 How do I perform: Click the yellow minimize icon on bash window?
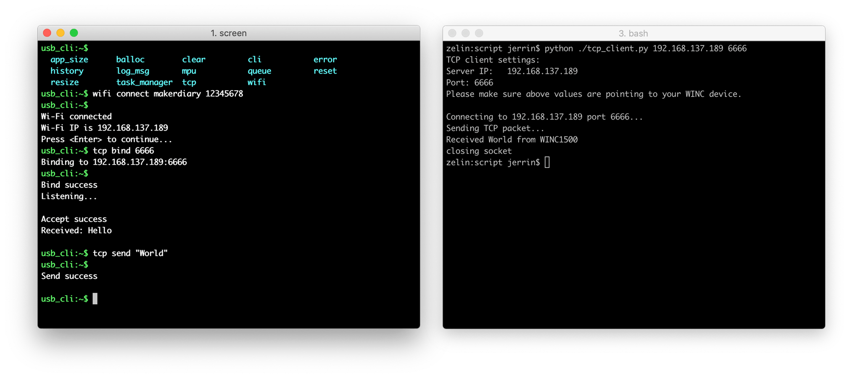(x=466, y=33)
